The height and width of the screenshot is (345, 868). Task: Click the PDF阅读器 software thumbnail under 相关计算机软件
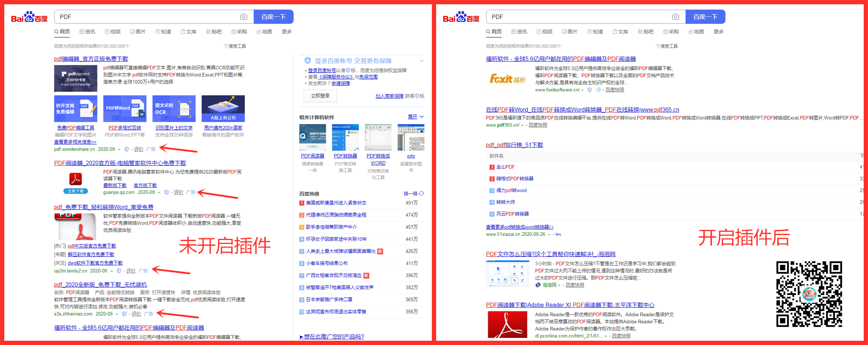pos(313,137)
